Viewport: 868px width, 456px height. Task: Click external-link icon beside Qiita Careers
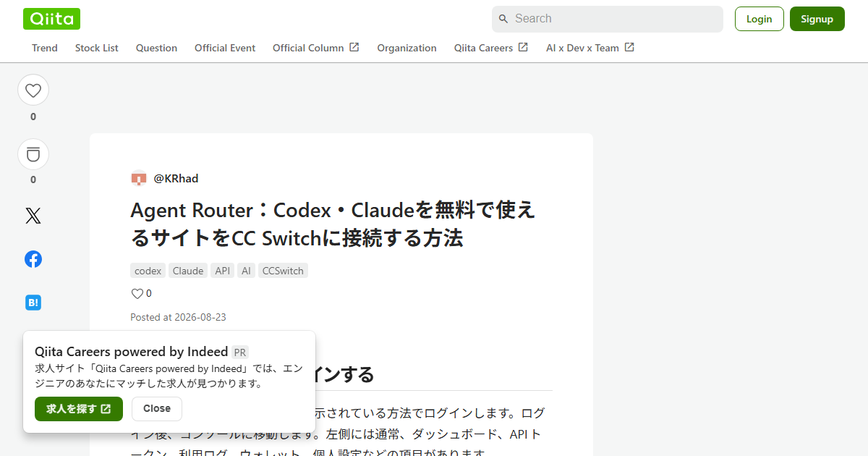[523, 47]
